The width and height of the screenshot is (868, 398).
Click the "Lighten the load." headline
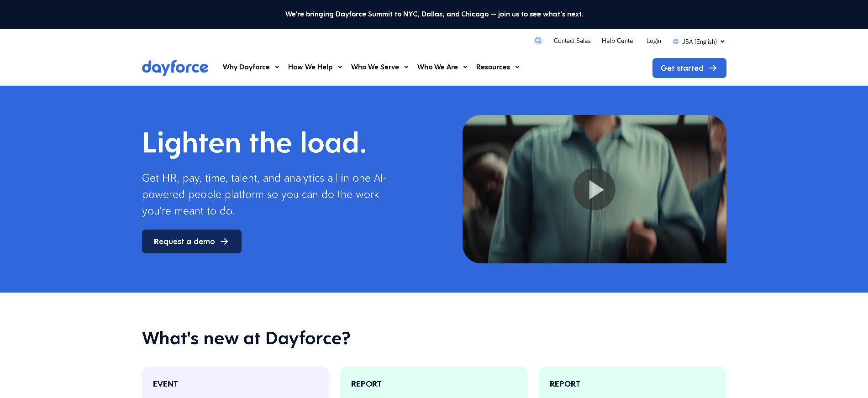point(254,143)
